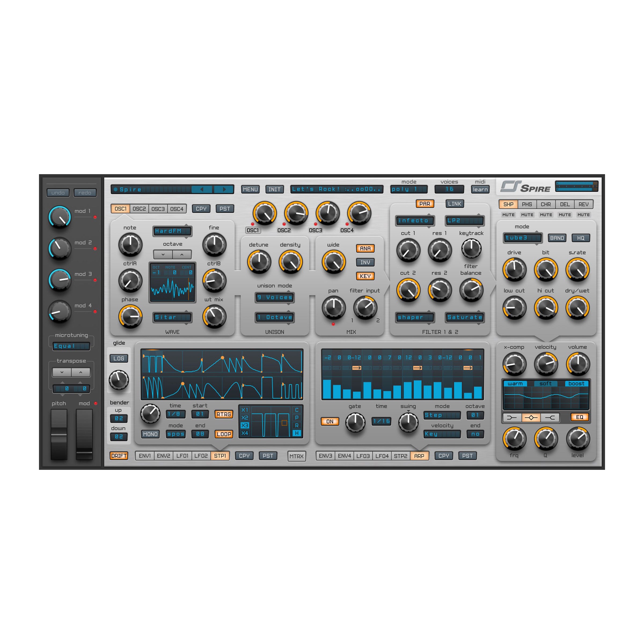Click the next preset arrow
This screenshot has height=644, width=644.
coord(224,189)
